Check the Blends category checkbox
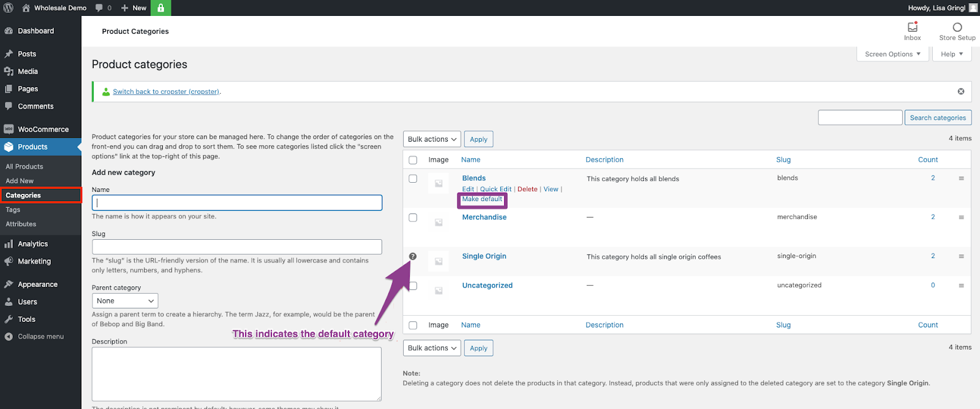The width and height of the screenshot is (980, 409). (413, 178)
